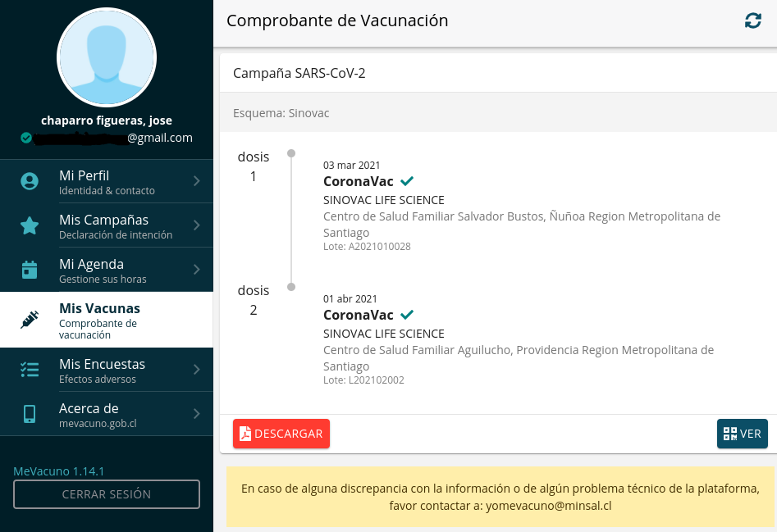Click the Mis Campañas star icon

(x=30, y=226)
